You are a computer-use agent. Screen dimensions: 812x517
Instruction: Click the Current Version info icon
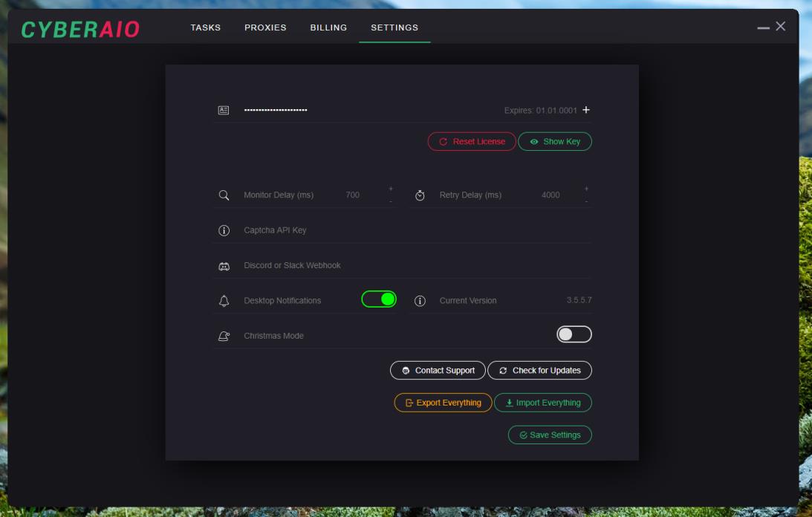click(x=420, y=301)
